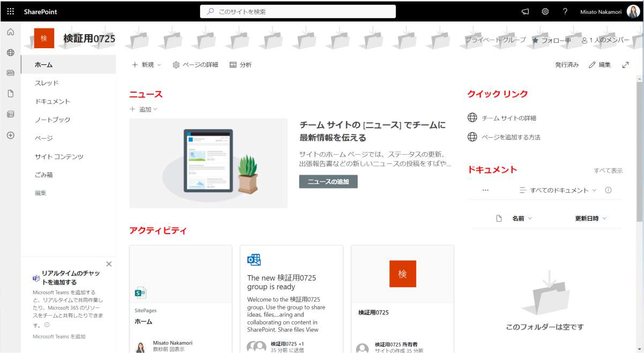The image size is (644, 353).
Task: Click the search box このサイトを検索
Action: coord(298,11)
